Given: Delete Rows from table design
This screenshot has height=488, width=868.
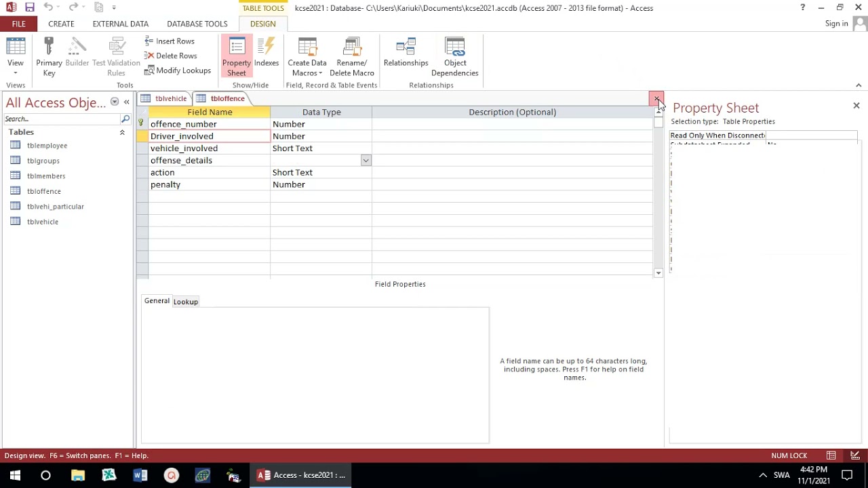Looking at the screenshot, I should click(171, 56).
